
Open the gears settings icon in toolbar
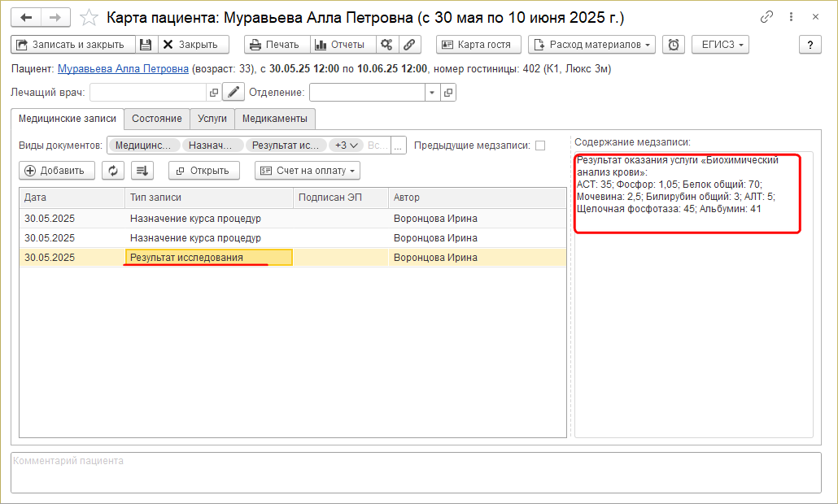click(x=387, y=45)
